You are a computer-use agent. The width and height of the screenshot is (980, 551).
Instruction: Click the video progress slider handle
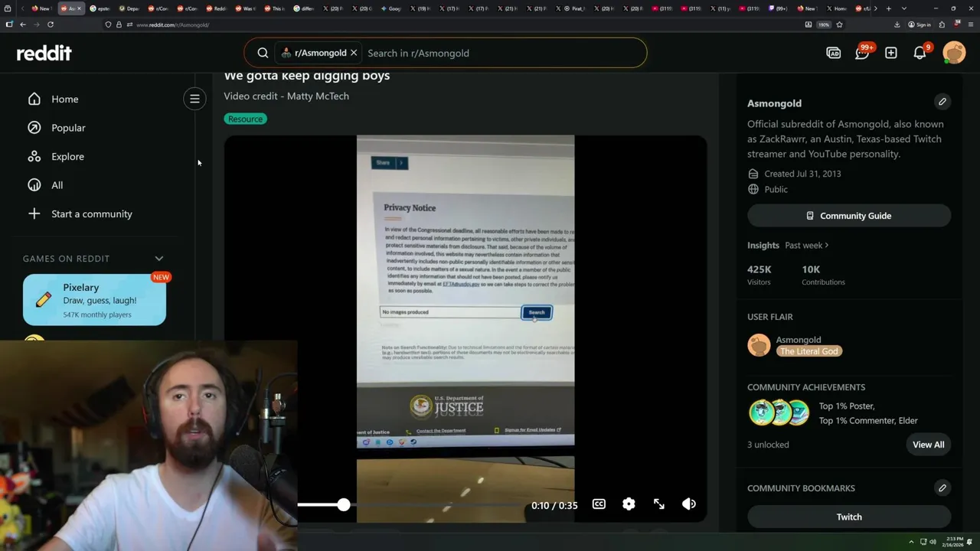tap(344, 504)
